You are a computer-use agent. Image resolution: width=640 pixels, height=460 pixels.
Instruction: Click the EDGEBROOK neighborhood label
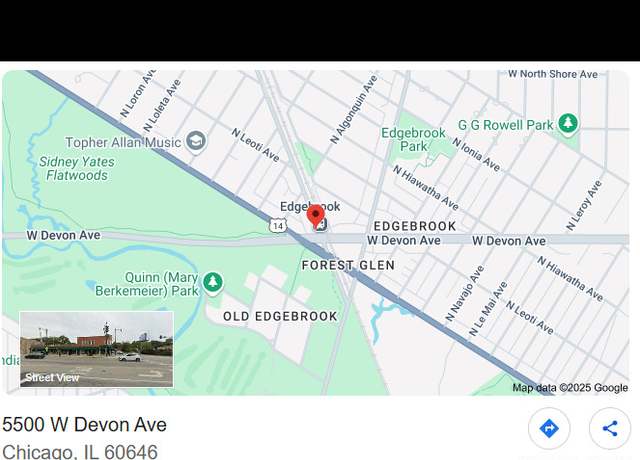pyautogui.click(x=415, y=226)
